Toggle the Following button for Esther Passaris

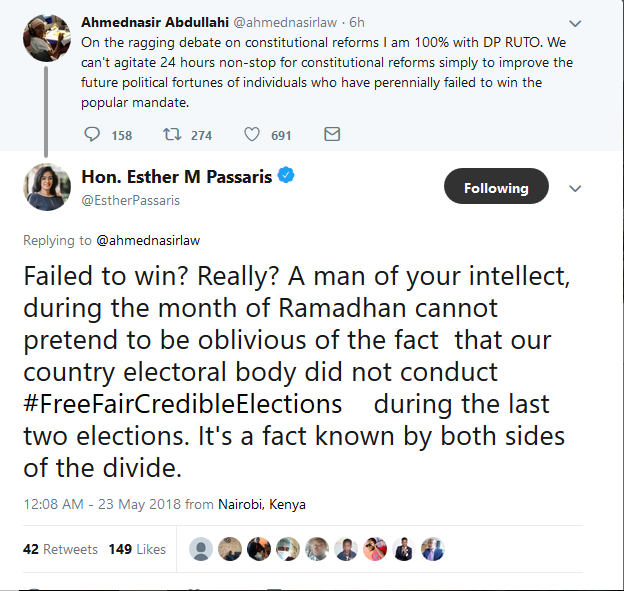496,187
